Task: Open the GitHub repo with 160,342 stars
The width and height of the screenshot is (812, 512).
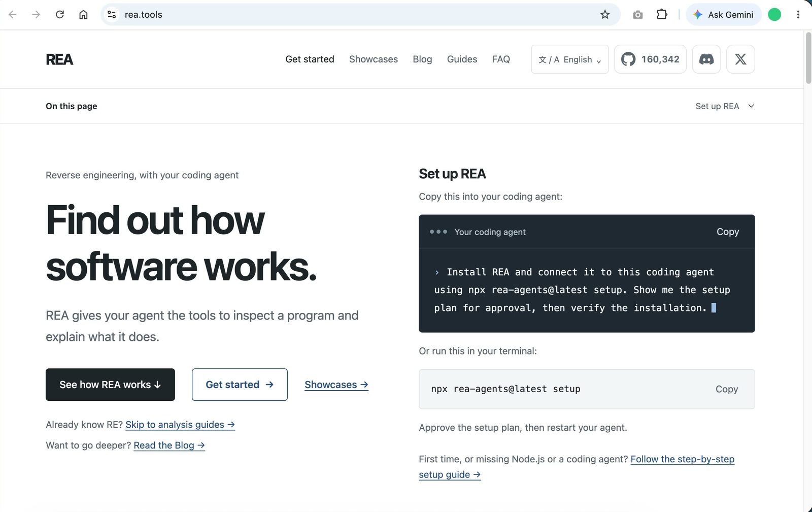Action: (650, 59)
